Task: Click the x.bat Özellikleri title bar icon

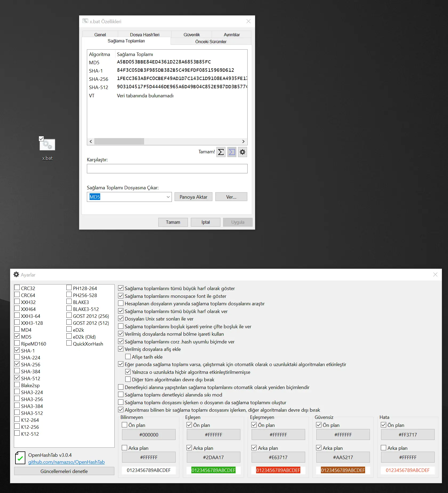Action: (x=85, y=21)
